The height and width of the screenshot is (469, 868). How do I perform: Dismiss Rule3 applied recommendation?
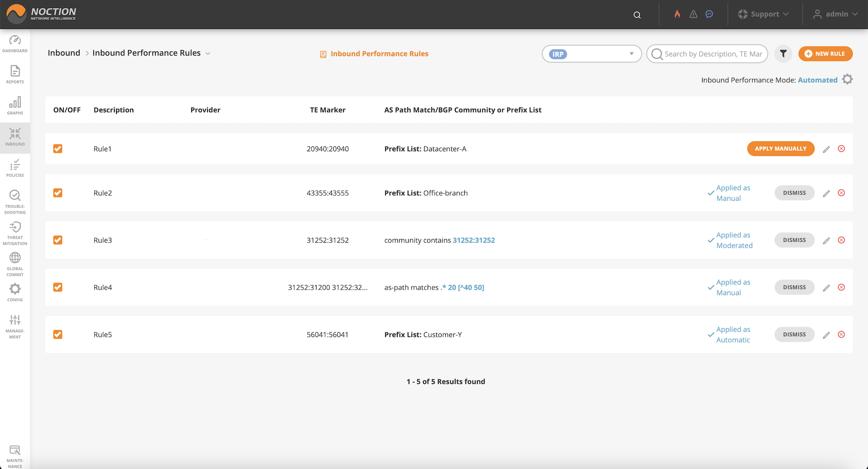pos(794,240)
